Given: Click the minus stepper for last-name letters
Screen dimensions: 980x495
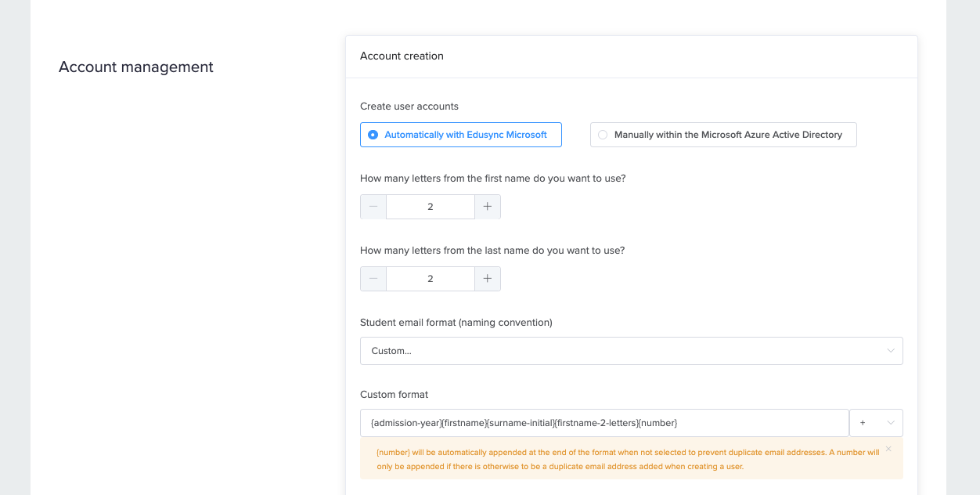Looking at the screenshot, I should pos(373,278).
